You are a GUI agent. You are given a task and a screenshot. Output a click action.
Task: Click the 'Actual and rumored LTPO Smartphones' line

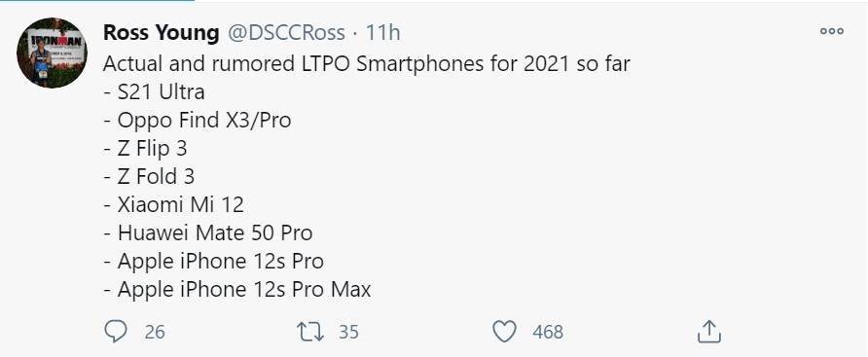point(367,64)
